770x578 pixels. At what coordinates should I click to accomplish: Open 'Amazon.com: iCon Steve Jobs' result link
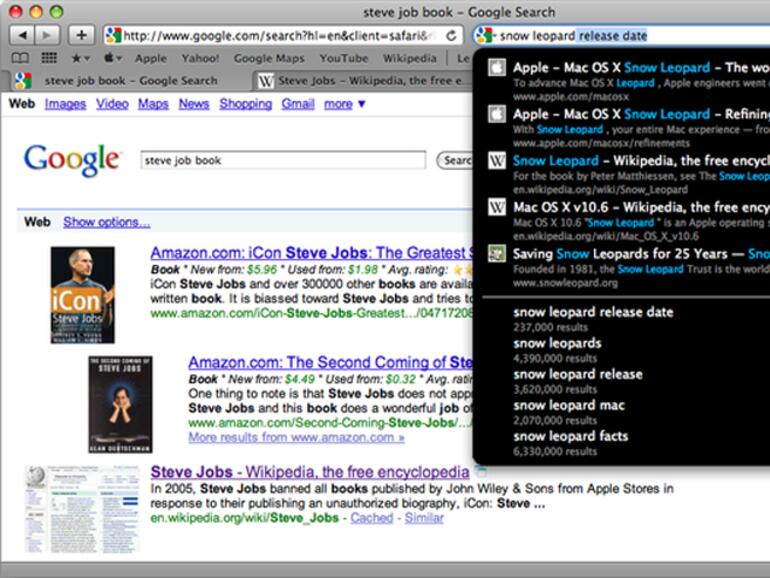[311, 253]
